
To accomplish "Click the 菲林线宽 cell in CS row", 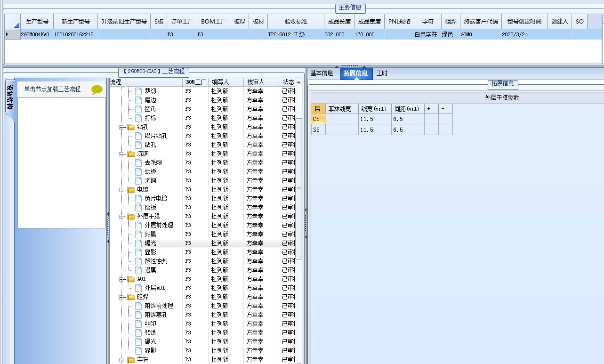I will coord(342,119).
